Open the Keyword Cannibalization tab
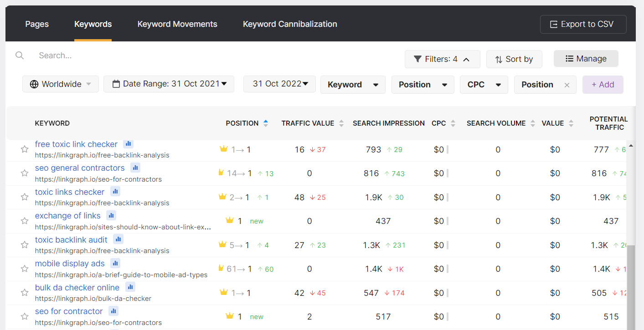 tap(290, 24)
